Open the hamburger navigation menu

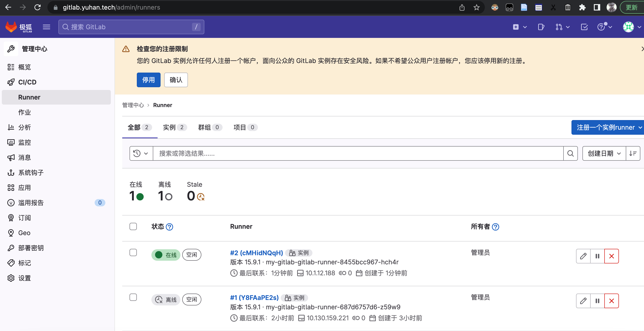[x=47, y=27]
